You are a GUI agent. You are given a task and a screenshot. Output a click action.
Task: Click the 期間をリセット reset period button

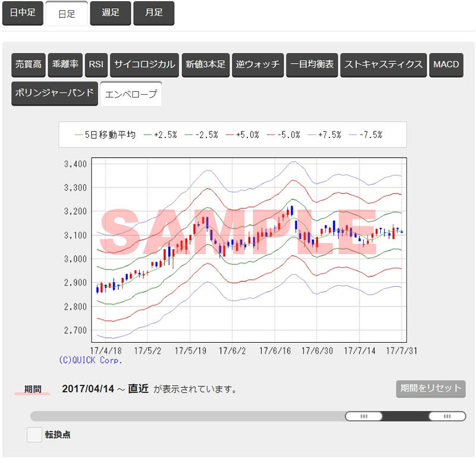431,389
